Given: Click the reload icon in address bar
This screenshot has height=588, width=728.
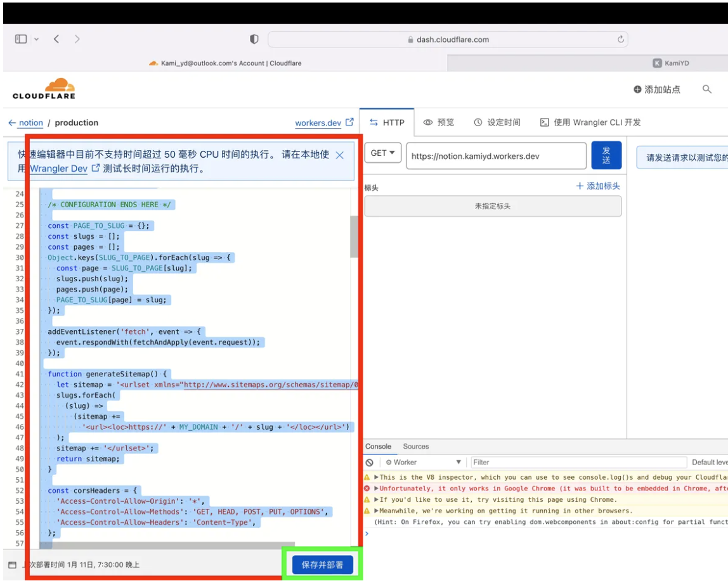Looking at the screenshot, I should point(621,39).
